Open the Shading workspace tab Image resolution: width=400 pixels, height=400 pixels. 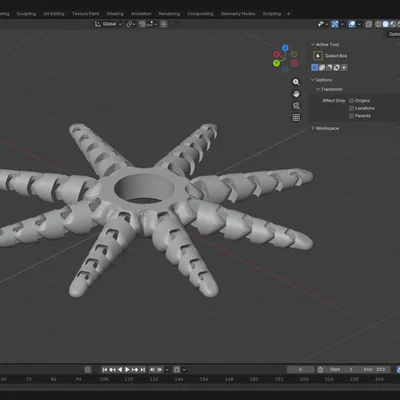(115, 14)
